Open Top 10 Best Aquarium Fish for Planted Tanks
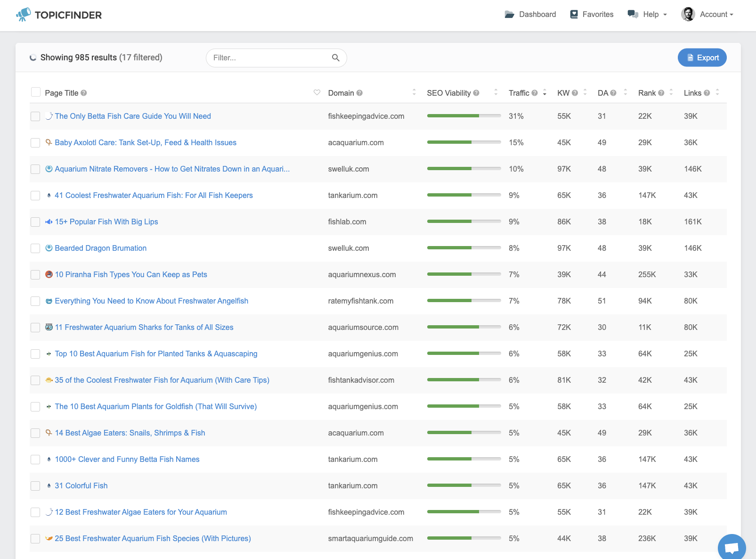Screen dimensions: 756x559 [x=156, y=353]
